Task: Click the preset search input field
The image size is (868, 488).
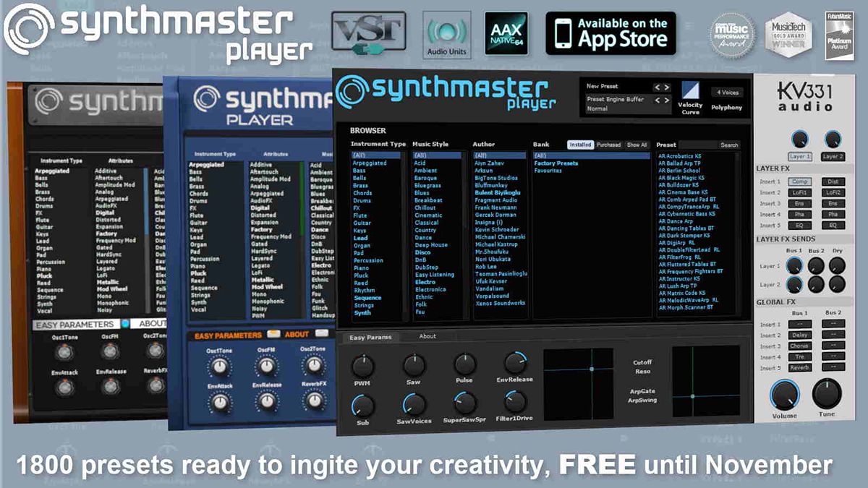Action: click(x=698, y=145)
